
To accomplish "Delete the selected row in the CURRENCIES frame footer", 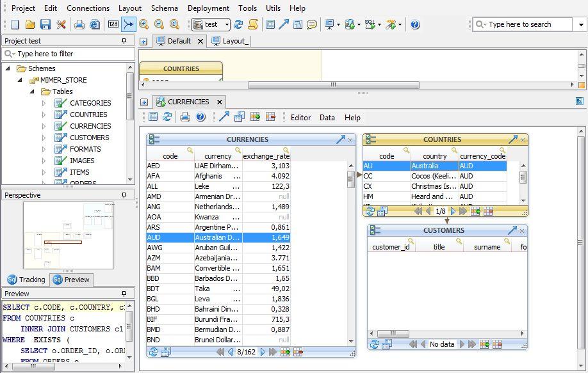I will pyautogui.click(x=298, y=352).
